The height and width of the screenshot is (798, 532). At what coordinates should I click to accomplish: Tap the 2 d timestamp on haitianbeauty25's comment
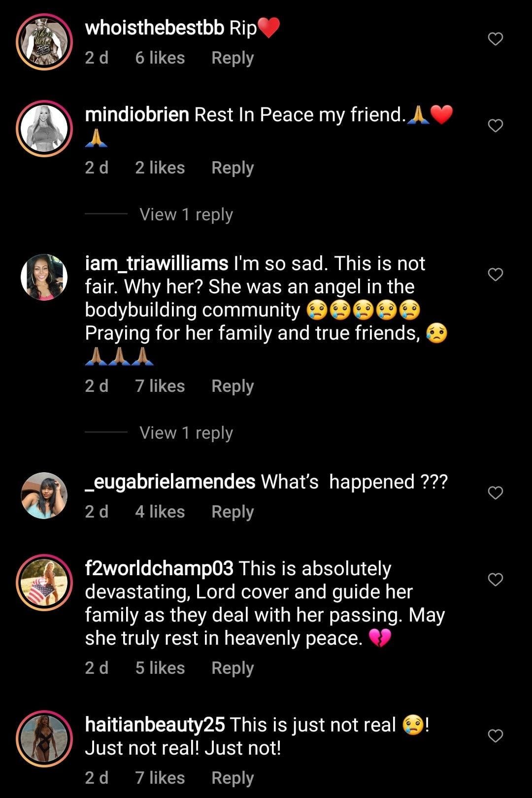pos(97,777)
